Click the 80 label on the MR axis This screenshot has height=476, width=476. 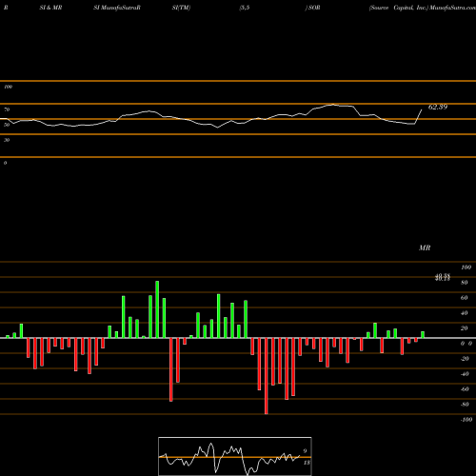coord(465,283)
